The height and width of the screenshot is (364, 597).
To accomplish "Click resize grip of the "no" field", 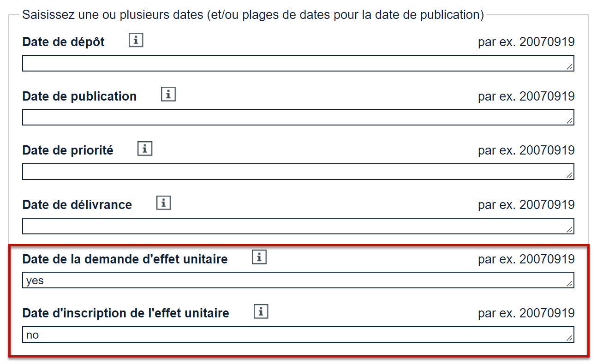I will point(570,339).
